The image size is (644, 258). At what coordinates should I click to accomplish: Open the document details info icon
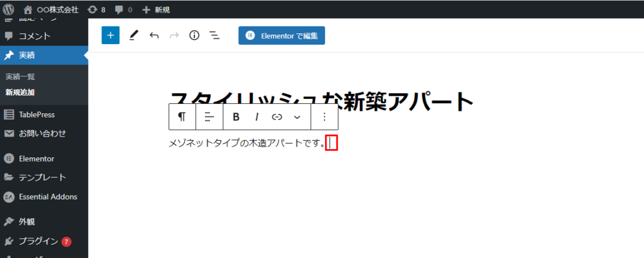194,35
